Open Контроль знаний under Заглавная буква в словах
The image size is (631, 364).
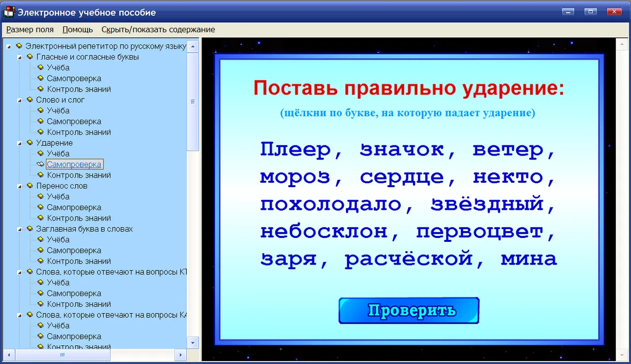[x=79, y=261]
